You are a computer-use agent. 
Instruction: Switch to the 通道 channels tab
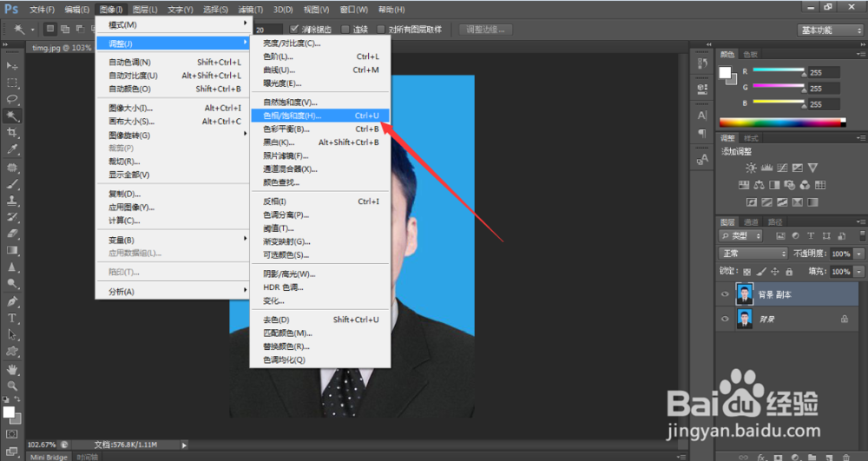coord(751,222)
